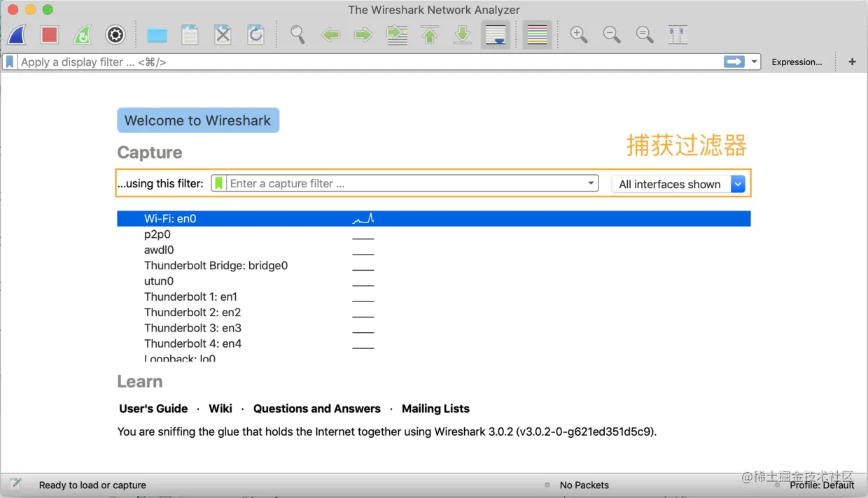This screenshot has height=498, width=868.
Task: Click Ready to load or capture status
Action: 92,485
